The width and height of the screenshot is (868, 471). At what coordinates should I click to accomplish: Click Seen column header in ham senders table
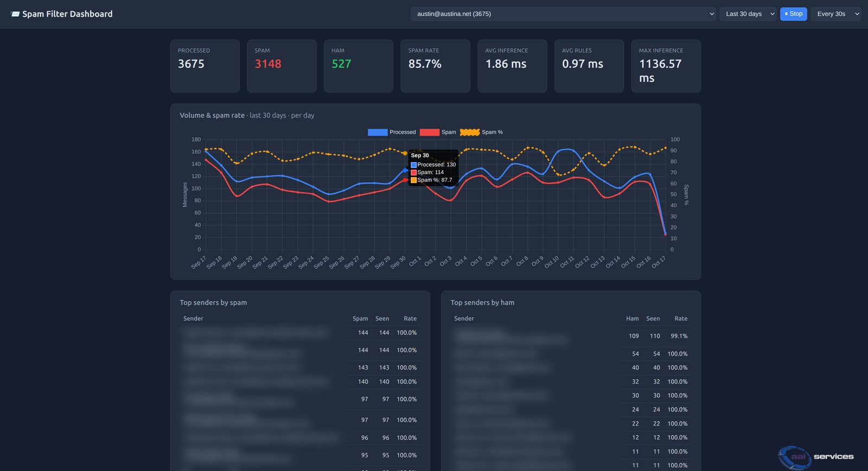tap(653, 319)
